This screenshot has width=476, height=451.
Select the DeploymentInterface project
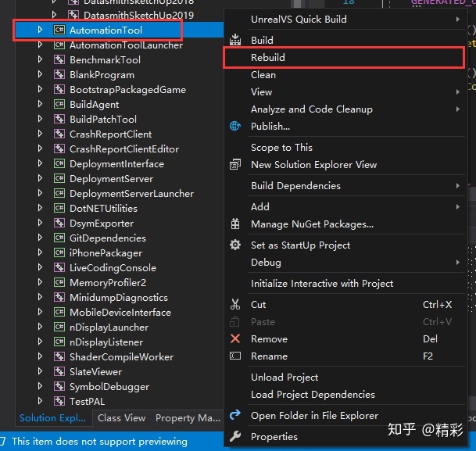coord(117,164)
